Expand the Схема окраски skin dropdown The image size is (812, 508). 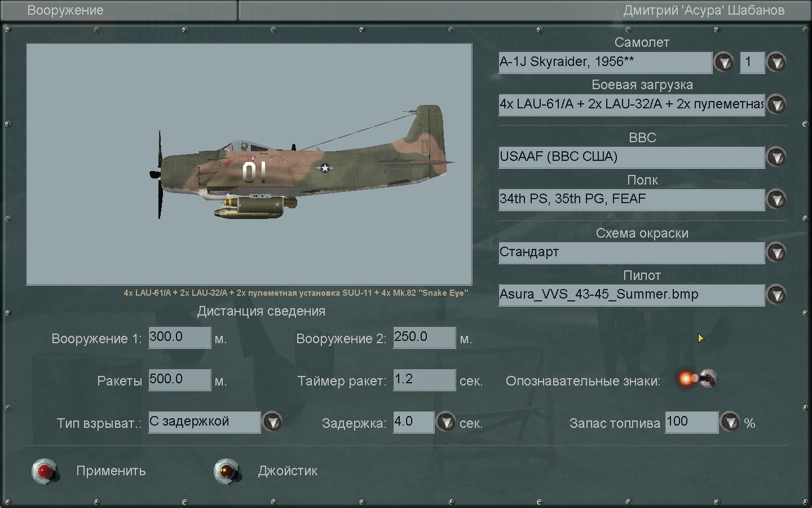tap(776, 252)
